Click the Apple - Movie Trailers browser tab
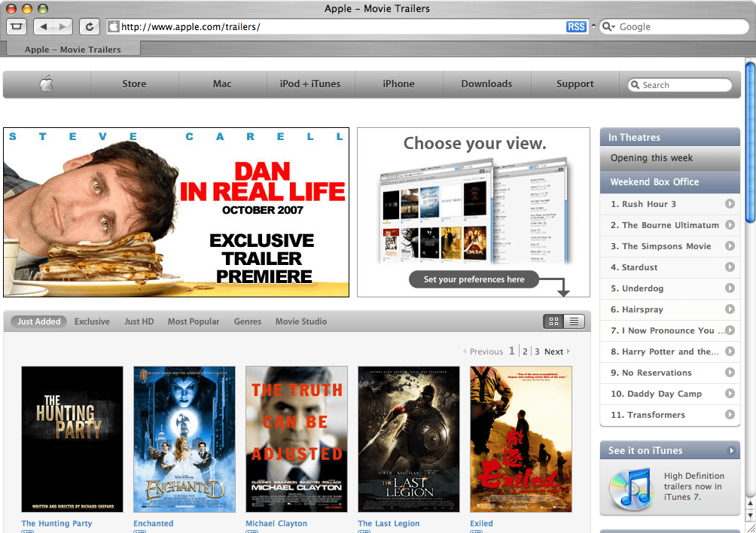The image size is (756, 533). point(73,49)
